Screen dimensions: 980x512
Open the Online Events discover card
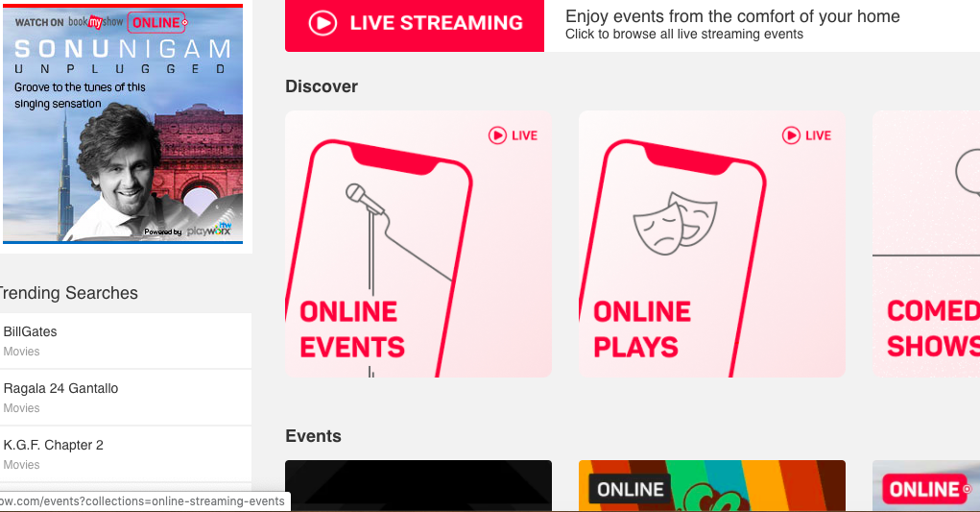coord(418,244)
